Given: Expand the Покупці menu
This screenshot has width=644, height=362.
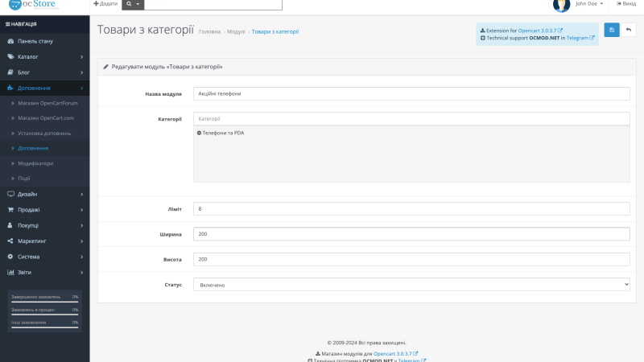Looking at the screenshot, I should (45, 225).
